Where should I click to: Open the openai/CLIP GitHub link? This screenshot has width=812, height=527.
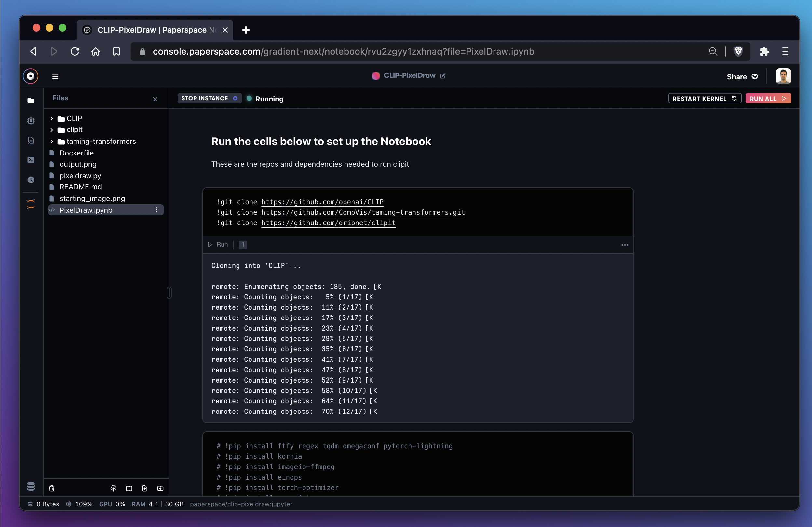tap(322, 202)
